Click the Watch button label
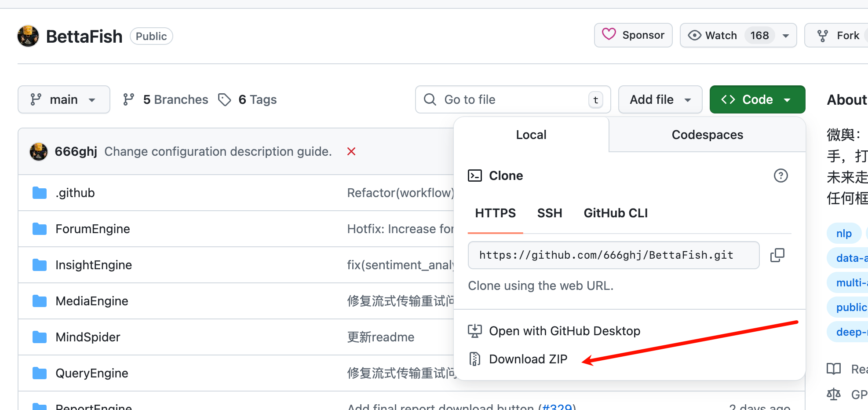The height and width of the screenshot is (410, 868). pos(721,36)
